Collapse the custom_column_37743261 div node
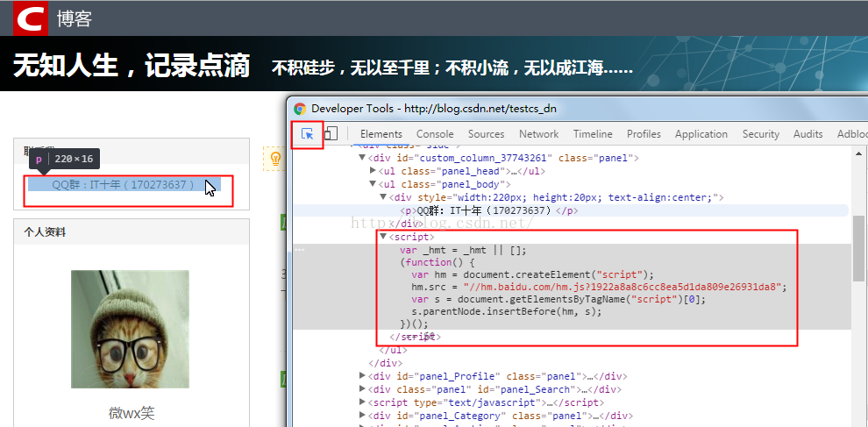Viewport: 868px width, 427px height. click(363, 158)
